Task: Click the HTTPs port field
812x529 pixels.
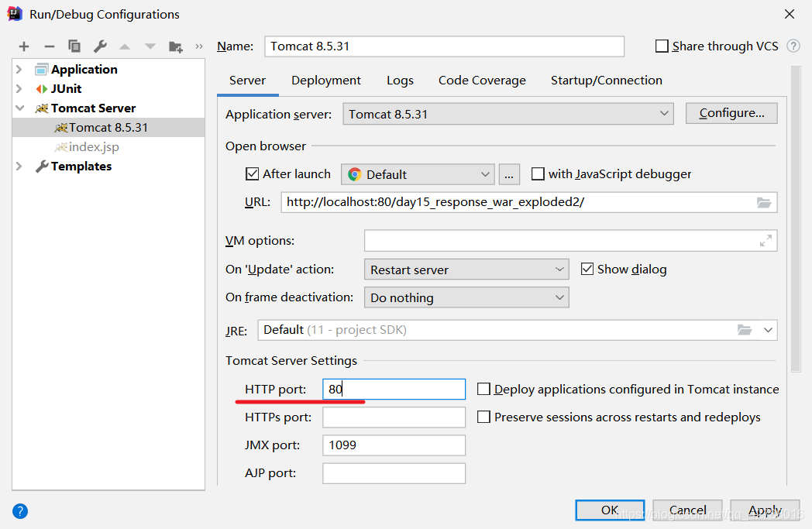Action: coord(394,417)
